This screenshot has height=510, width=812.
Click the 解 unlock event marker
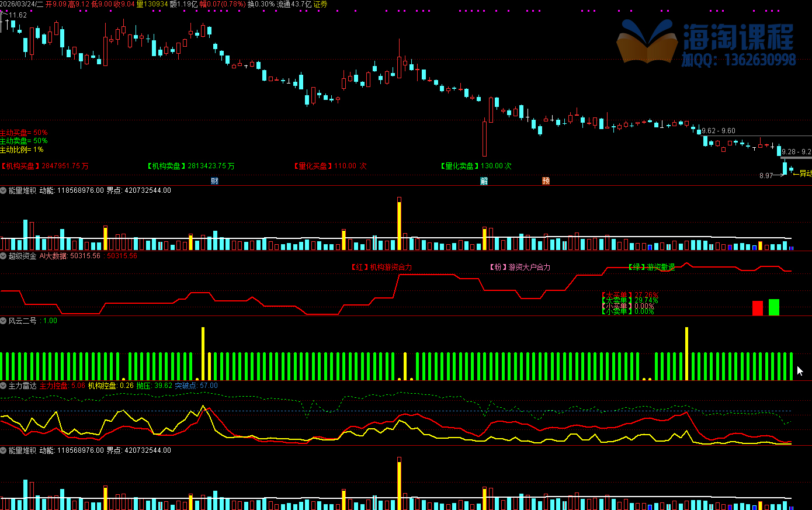[x=484, y=181]
